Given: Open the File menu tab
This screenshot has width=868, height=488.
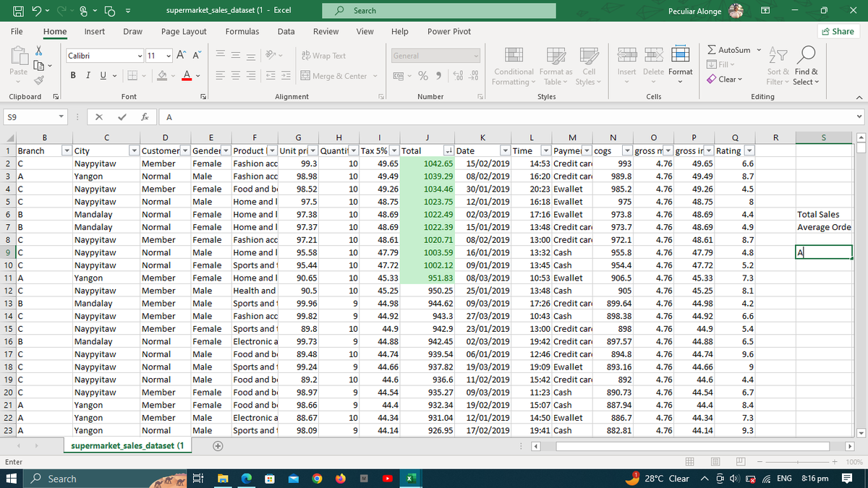Looking at the screenshot, I should (x=16, y=31).
